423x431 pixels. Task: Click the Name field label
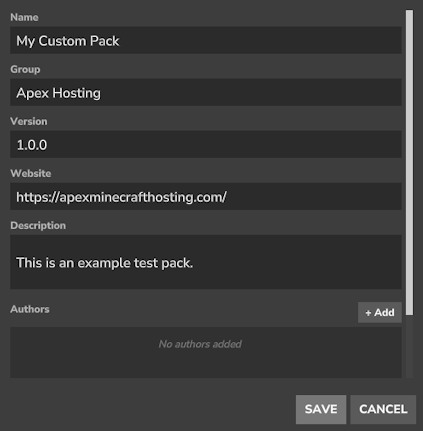tap(24, 17)
